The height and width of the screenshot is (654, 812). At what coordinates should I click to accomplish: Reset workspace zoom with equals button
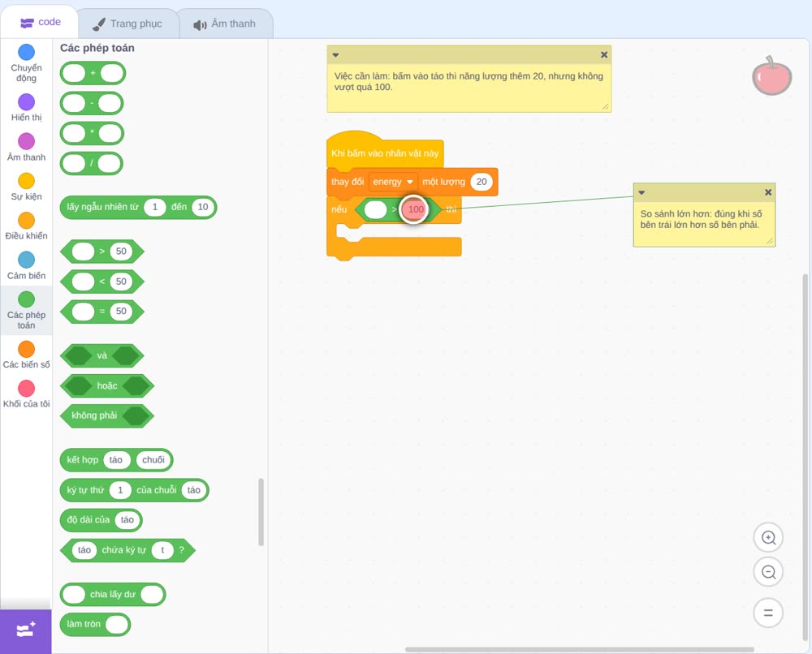[768, 613]
